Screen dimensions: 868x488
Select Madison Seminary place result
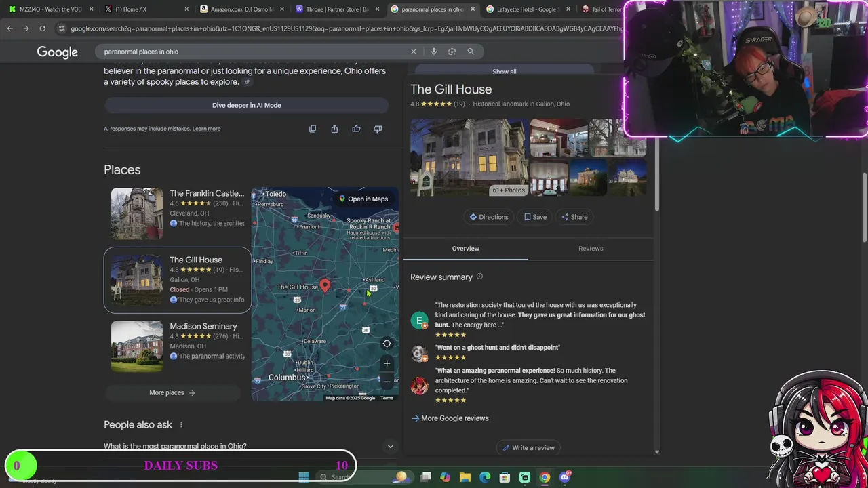(178, 346)
